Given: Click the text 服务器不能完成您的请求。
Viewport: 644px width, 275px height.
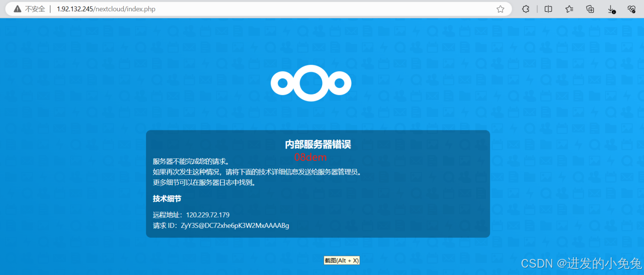Looking at the screenshot, I should [x=191, y=162].
